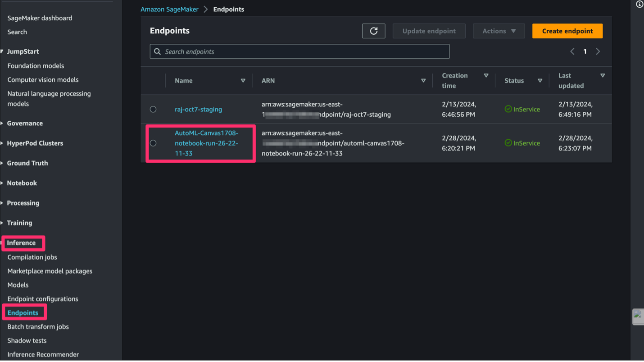Image resolution: width=644 pixels, height=362 pixels.
Task: Click the InService status icon for raj-oct7-staging
Action: pyautogui.click(x=508, y=109)
